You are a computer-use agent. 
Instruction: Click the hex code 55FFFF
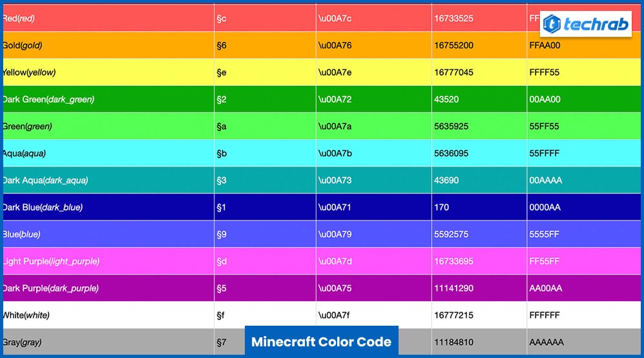(544, 154)
